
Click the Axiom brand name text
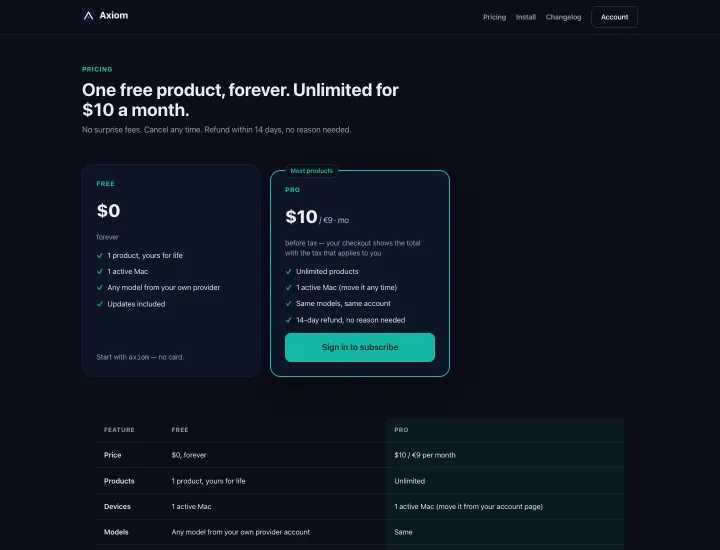[x=114, y=16]
